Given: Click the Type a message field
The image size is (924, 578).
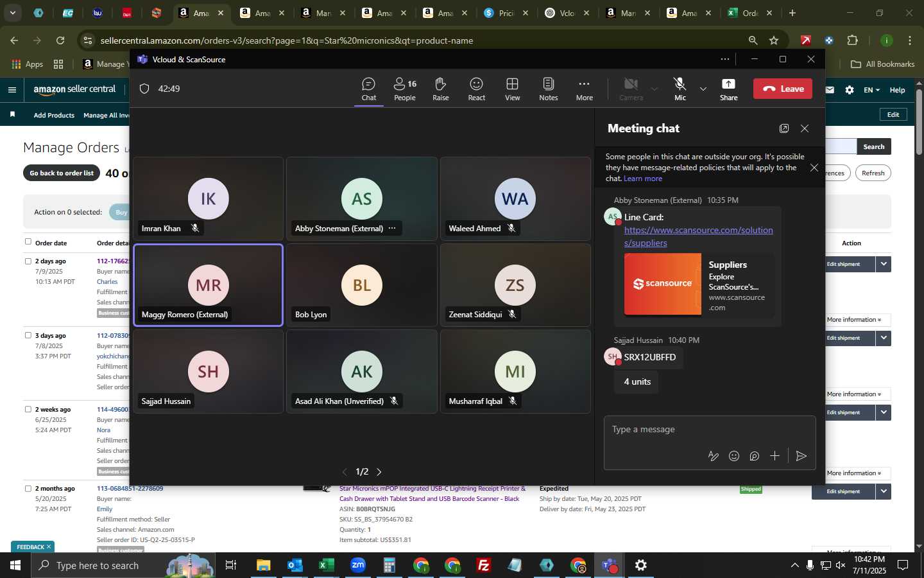Looking at the screenshot, I should pos(709,430).
